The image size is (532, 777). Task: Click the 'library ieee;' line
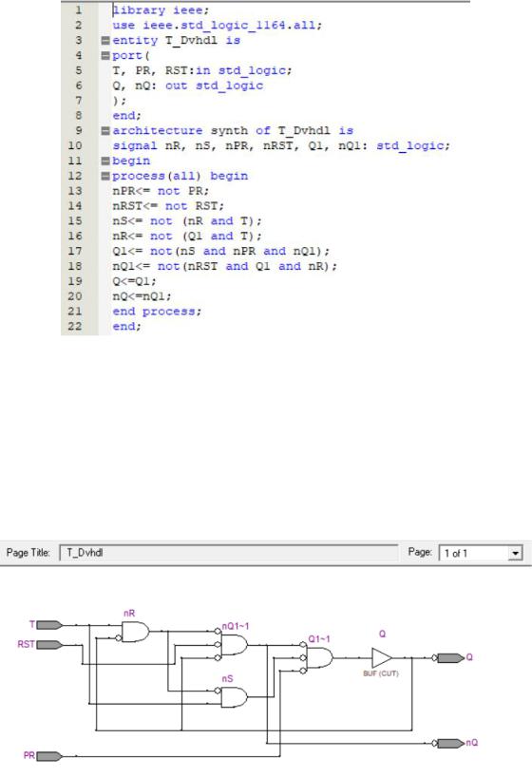[x=161, y=10]
